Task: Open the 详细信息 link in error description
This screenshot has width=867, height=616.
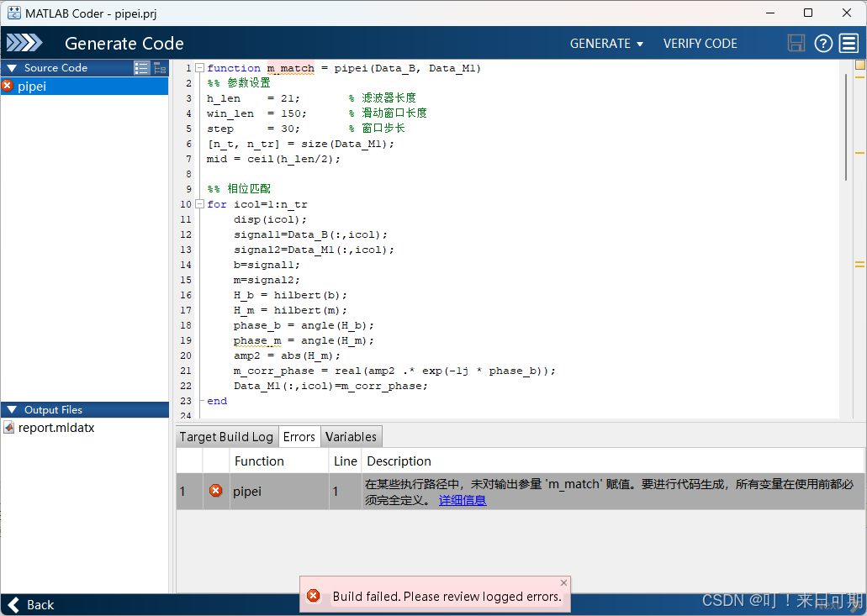Action: [463, 500]
